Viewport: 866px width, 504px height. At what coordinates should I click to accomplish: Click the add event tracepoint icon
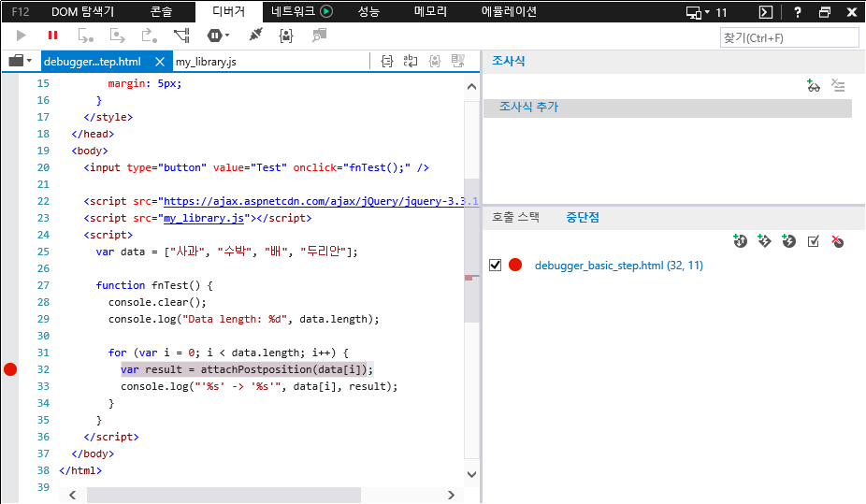click(764, 241)
